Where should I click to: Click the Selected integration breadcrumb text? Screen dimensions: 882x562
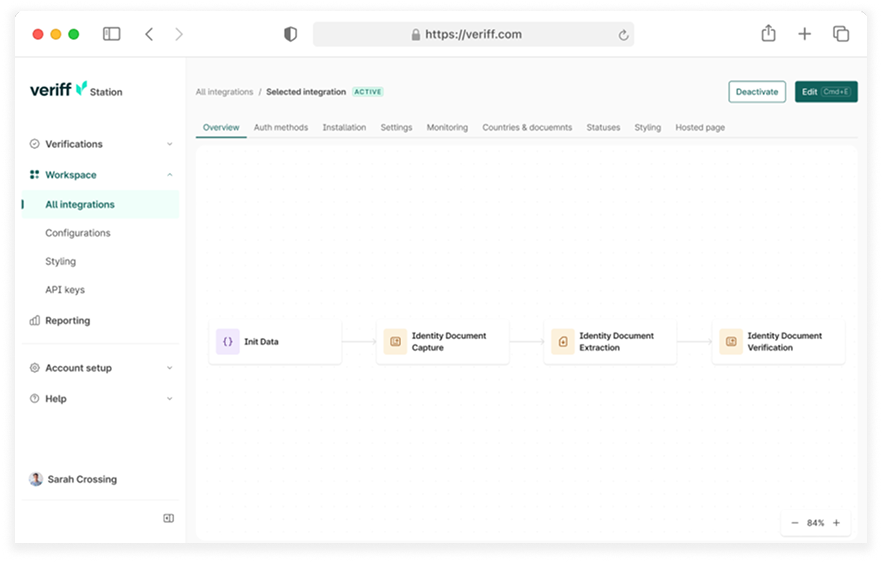point(306,92)
